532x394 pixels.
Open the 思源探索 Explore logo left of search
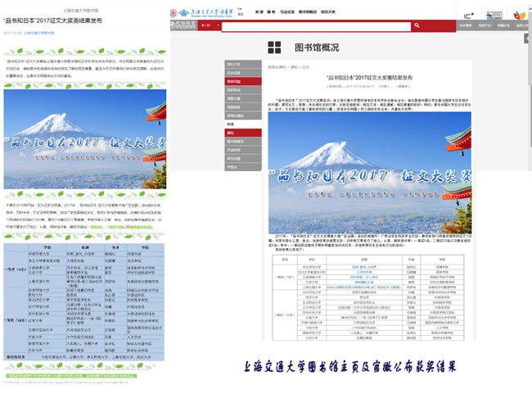point(183,25)
